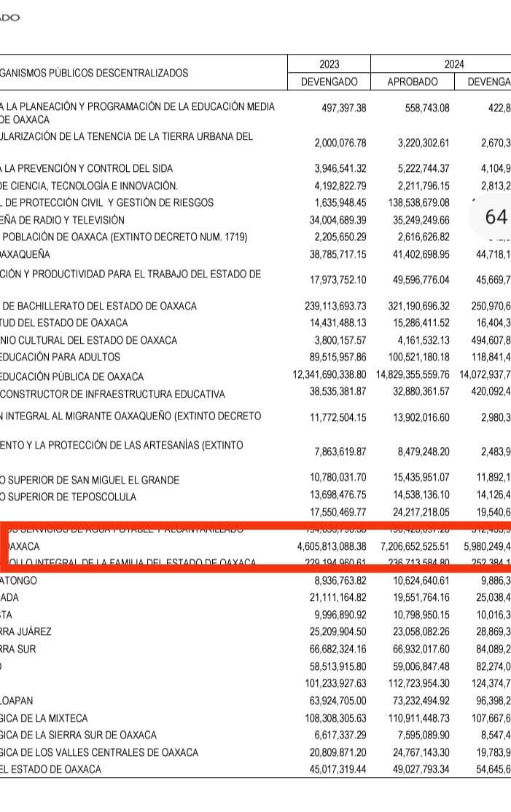This screenshot has width=511, height=812.
Task: Click the value 11,772,504.15
Action: [x=338, y=417]
